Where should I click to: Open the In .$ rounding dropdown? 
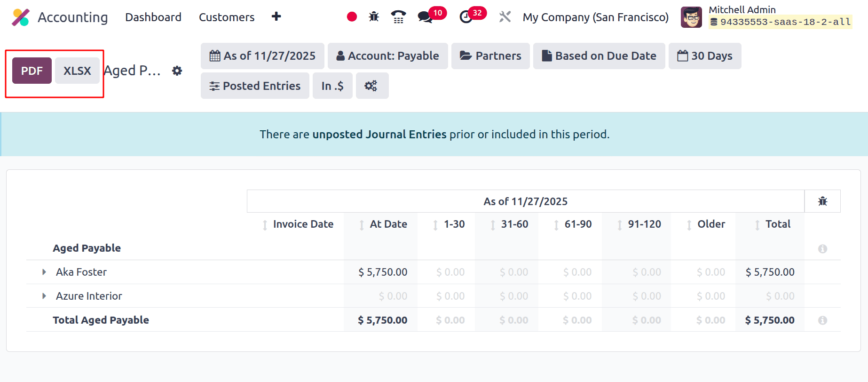[332, 86]
